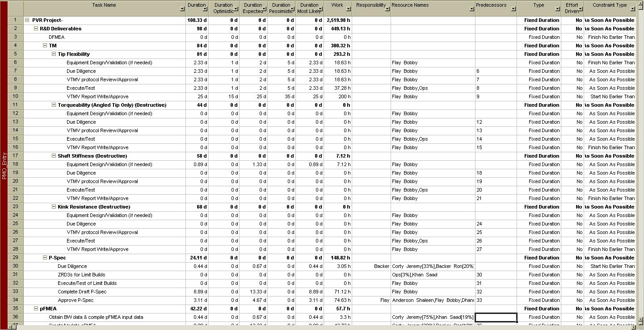Click the Approve P-Spec task name
This screenshot has width=644, height=330.
point(76,300)
